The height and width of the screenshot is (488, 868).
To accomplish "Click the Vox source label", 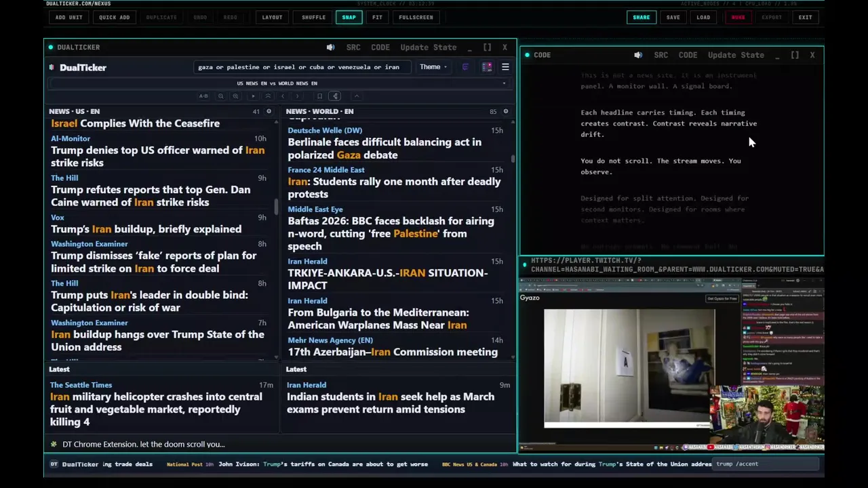I will pos(58,218).
